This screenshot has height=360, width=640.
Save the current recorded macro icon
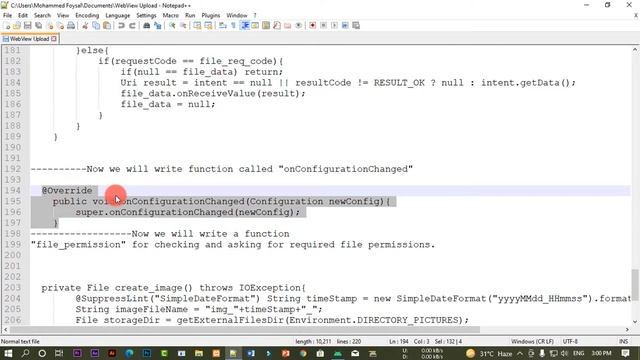coord(356,25)
